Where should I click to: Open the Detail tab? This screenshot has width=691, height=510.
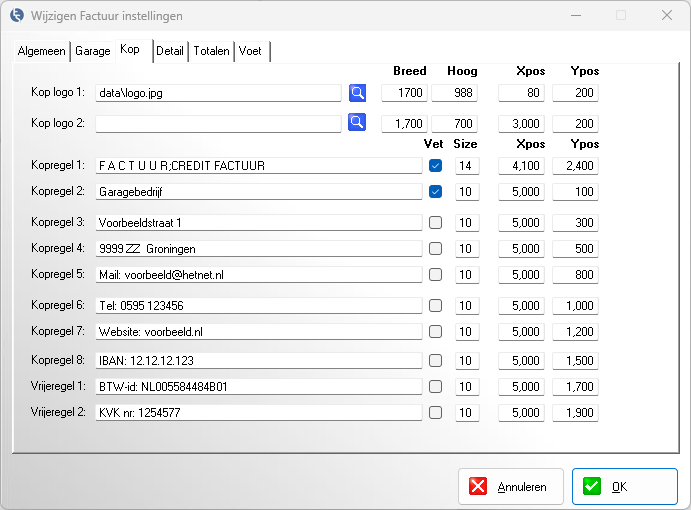[170, 51]
